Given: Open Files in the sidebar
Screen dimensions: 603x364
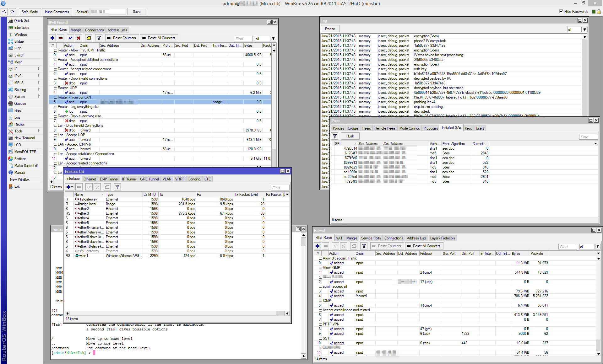Looking at the screenshot, I should pos(18,110).
